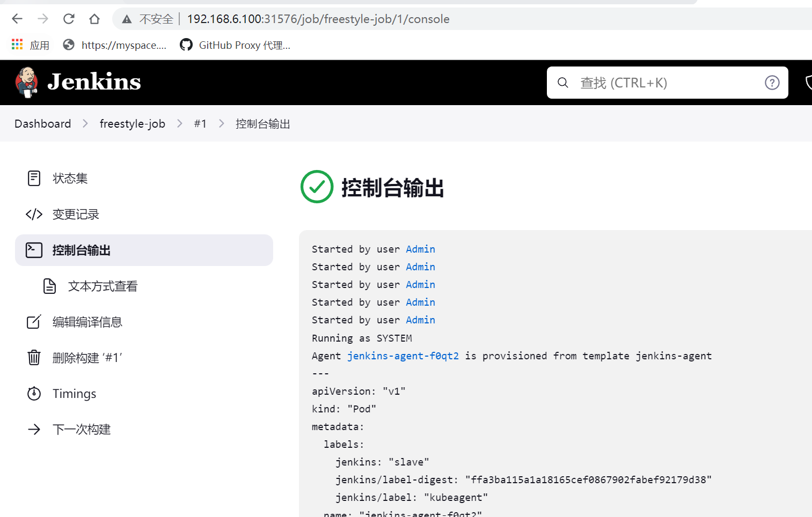Open 文本方式查看 plain text view
This screenshot has height=517, width=812.
[152, 286]
